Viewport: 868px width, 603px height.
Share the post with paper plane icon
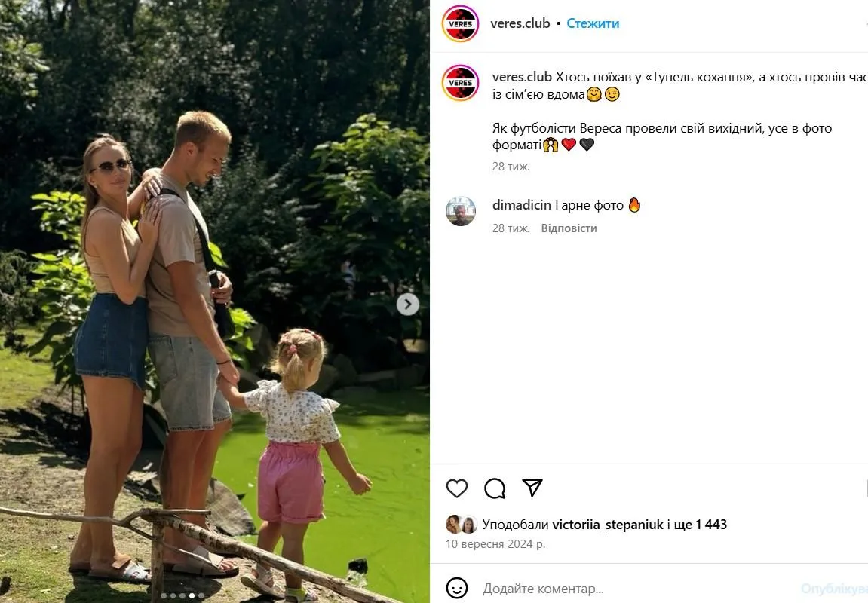point(532,488)
